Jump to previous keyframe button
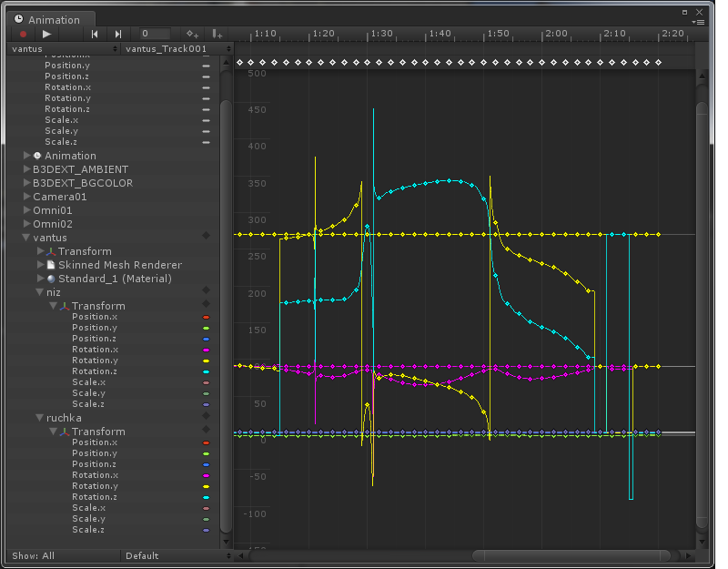The height and width of the screenshot is (569, 728). click(x=95, y=34)
